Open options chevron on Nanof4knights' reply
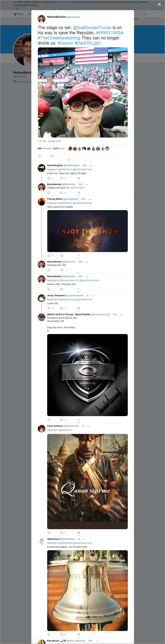This screenshot has height=644, width=165. [91, 166]
